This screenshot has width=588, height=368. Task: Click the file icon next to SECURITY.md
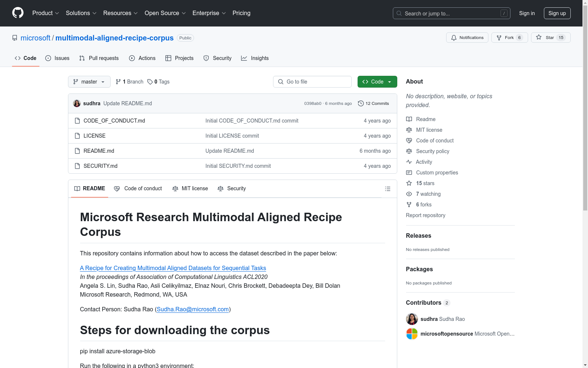pyautogui.click(x=77, y=166)
